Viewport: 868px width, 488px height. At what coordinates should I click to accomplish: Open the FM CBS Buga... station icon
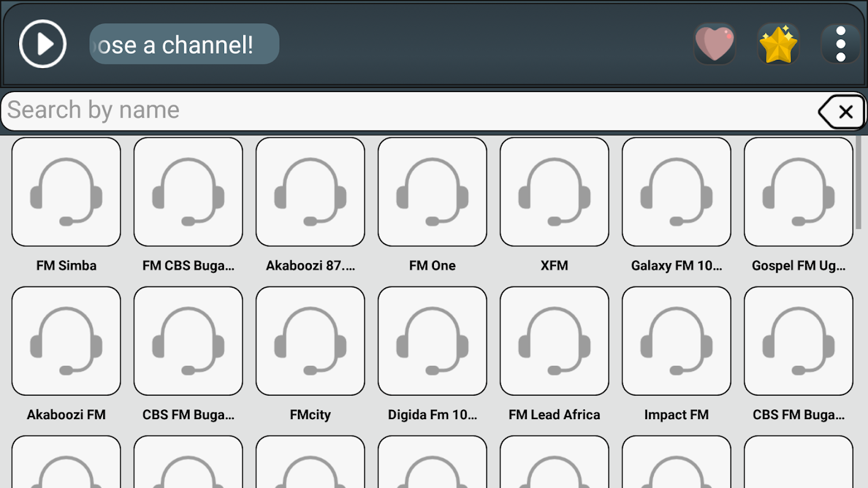pos(189,192)
